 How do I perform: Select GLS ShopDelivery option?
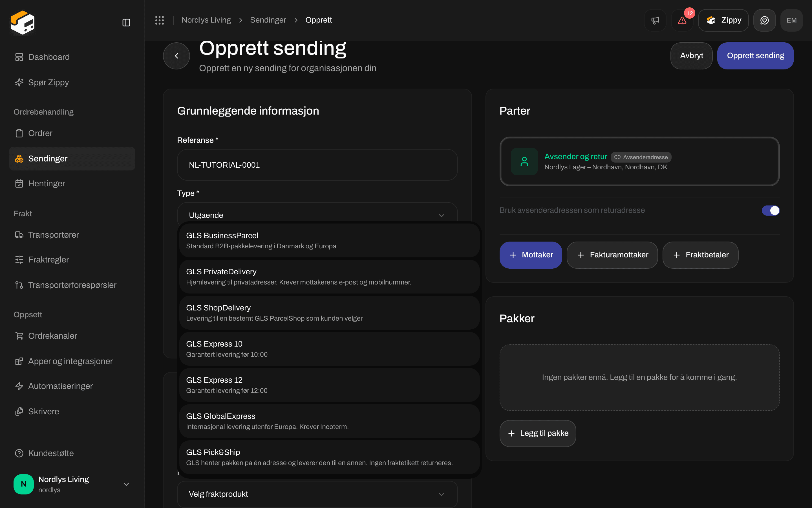[329, 313]
